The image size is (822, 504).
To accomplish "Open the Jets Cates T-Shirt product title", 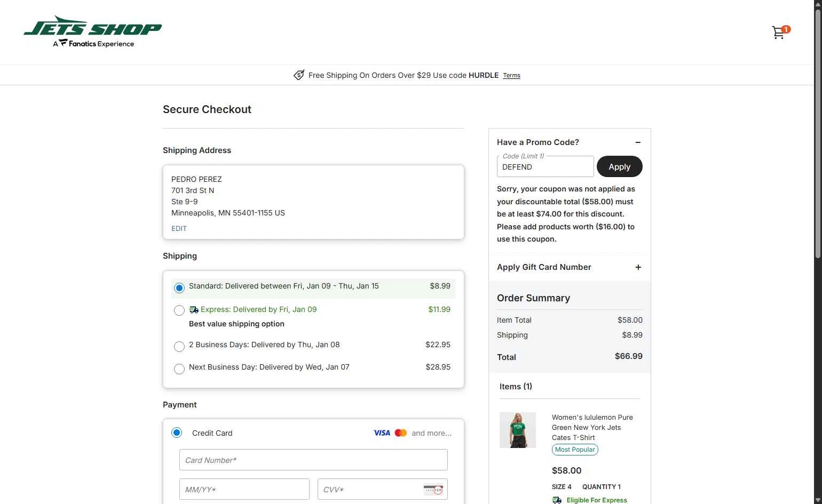I will coord(592,427).
